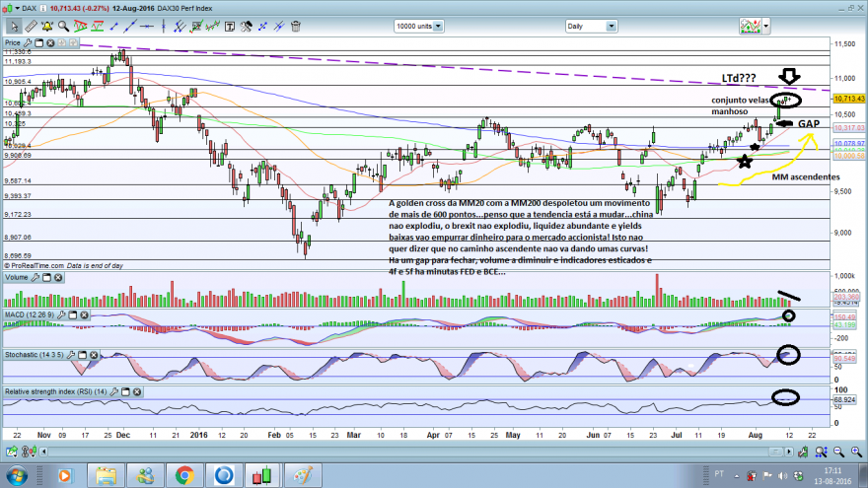Image resolution: width=868 pixels, height=488 pixels.
Task: Click the Price panel title label
Action: (x=12, y=42)
